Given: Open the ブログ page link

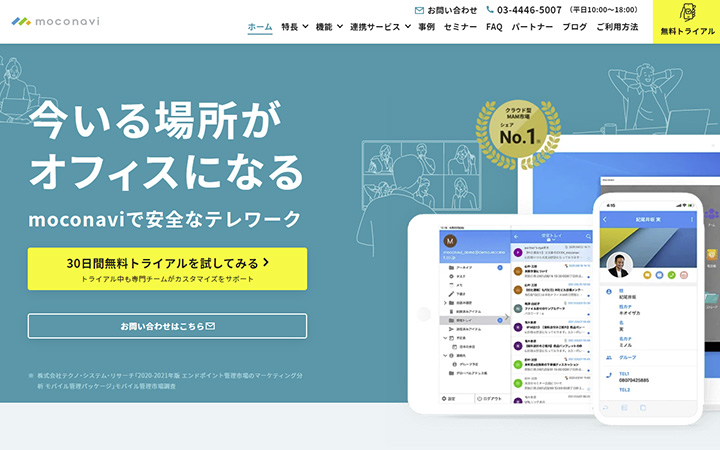Looking at the screenshot, I should [574, 27].
